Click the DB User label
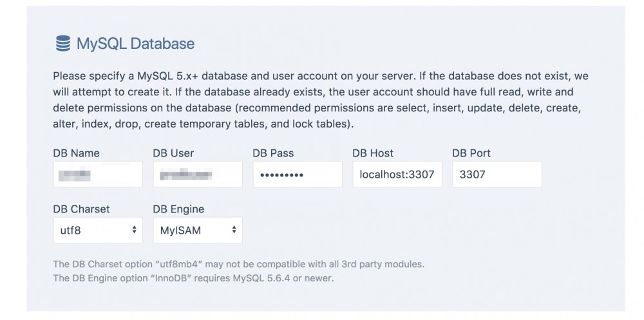 (173, 153)
